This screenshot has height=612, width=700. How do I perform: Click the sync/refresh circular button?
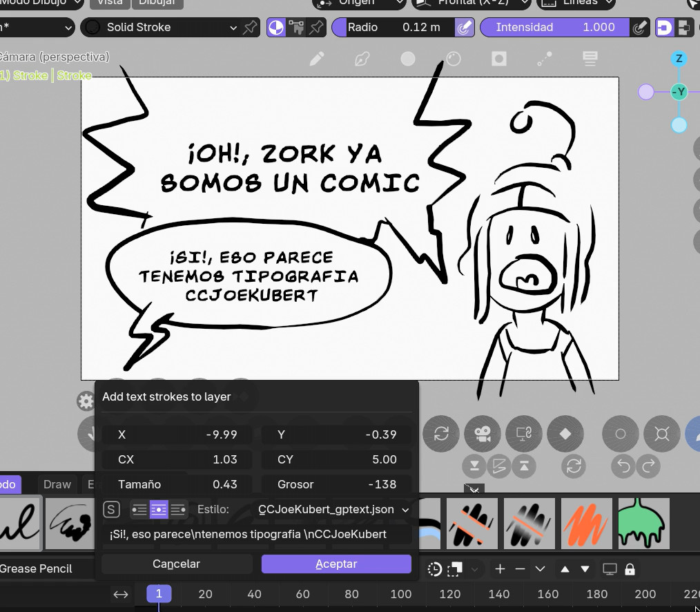[440, 434]
